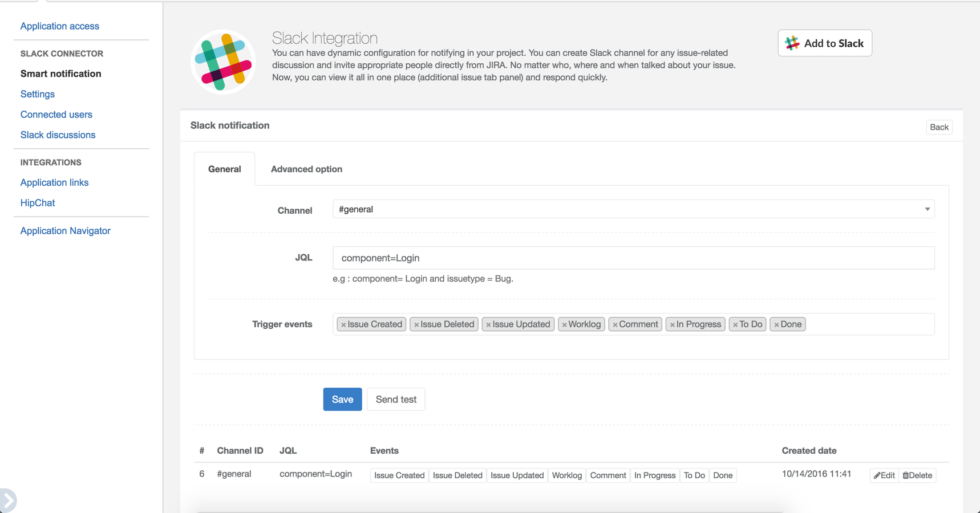The image size is (980, 513).
Task: Focus the JQL input field
Action: pyautogui.click(x=634, y=258)
